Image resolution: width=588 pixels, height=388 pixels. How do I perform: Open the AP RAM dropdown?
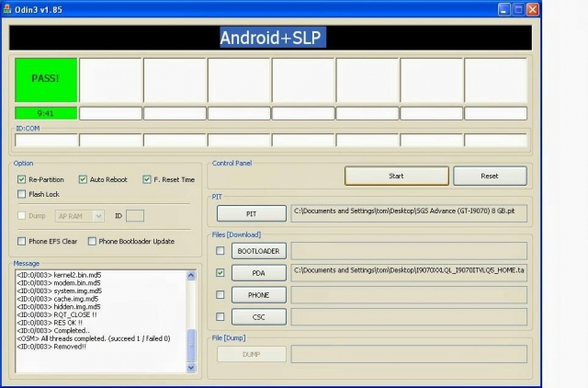tap(97, 216)
